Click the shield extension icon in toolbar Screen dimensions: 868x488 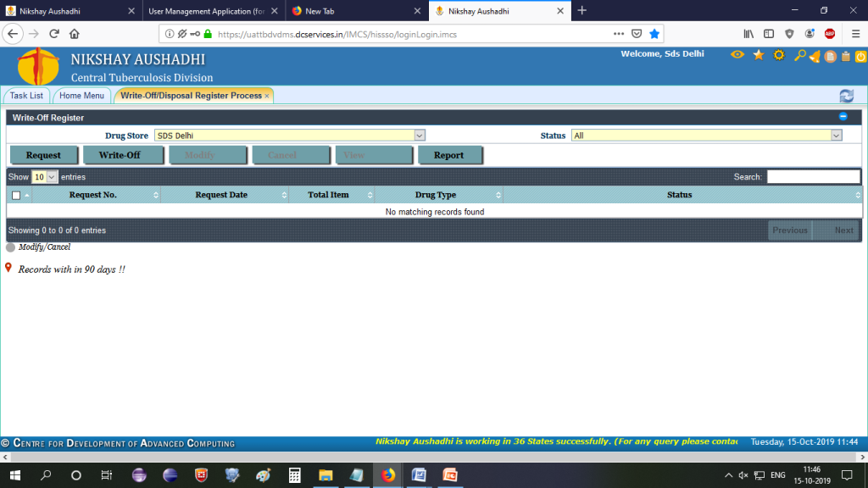coord(789,34)
